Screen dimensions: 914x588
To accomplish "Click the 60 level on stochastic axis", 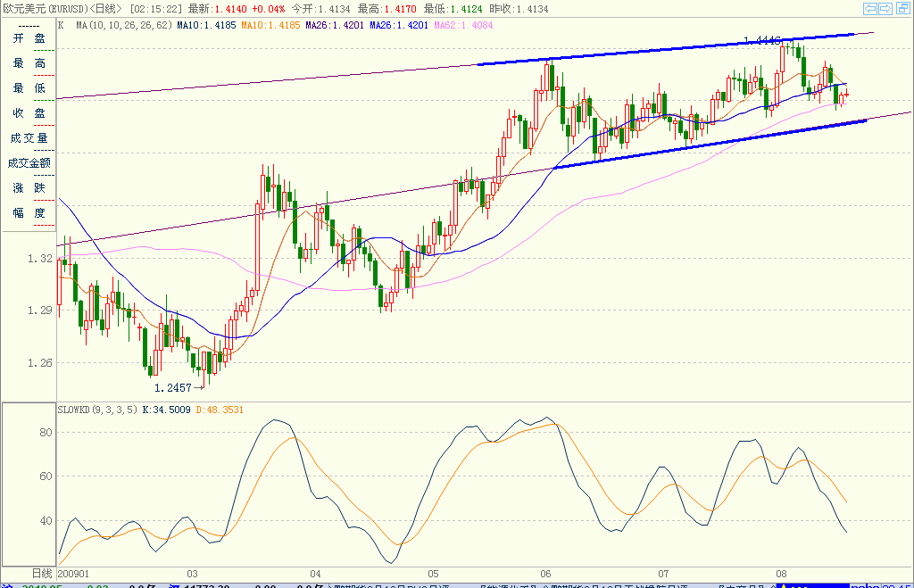I will [46, 476].
